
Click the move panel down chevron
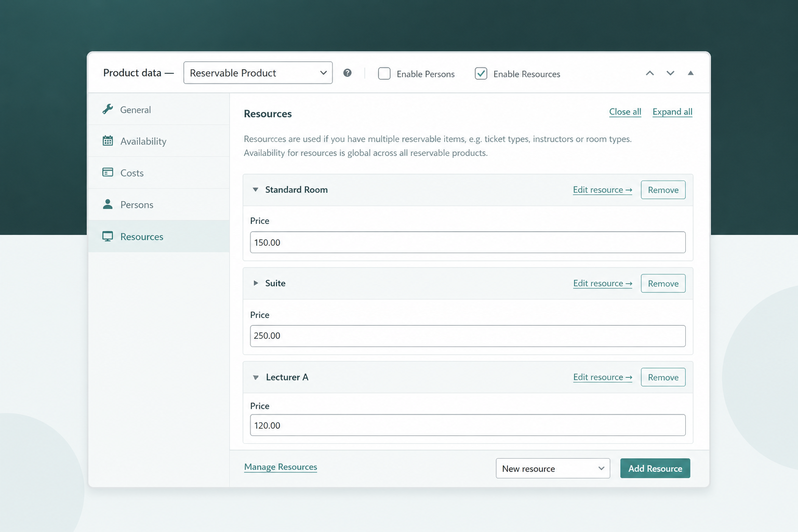pyautogui.click(x=670, y=73)
